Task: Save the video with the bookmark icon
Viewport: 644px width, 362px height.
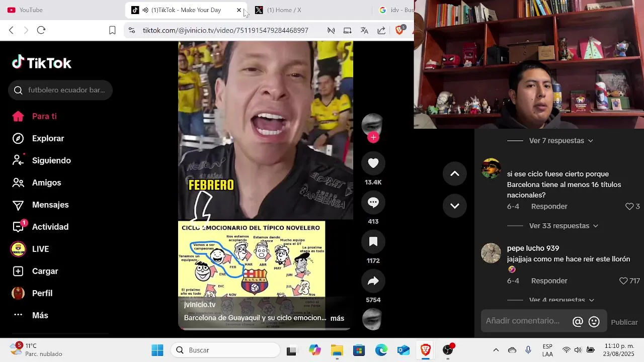Action: tap(373, 241)
